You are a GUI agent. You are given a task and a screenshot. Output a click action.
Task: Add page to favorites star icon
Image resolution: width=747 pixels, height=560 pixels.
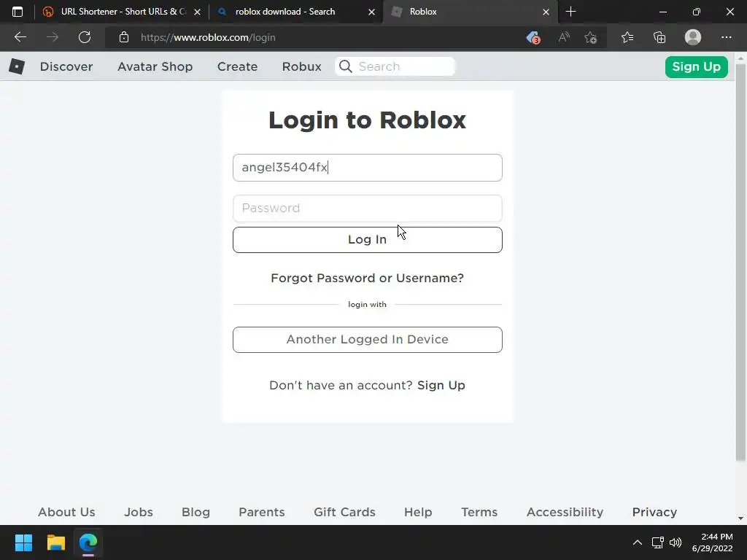[x=591, y=37]
